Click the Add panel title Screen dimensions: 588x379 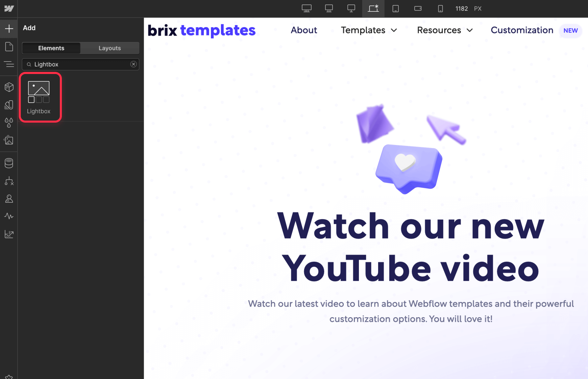(x=29, y=28)
